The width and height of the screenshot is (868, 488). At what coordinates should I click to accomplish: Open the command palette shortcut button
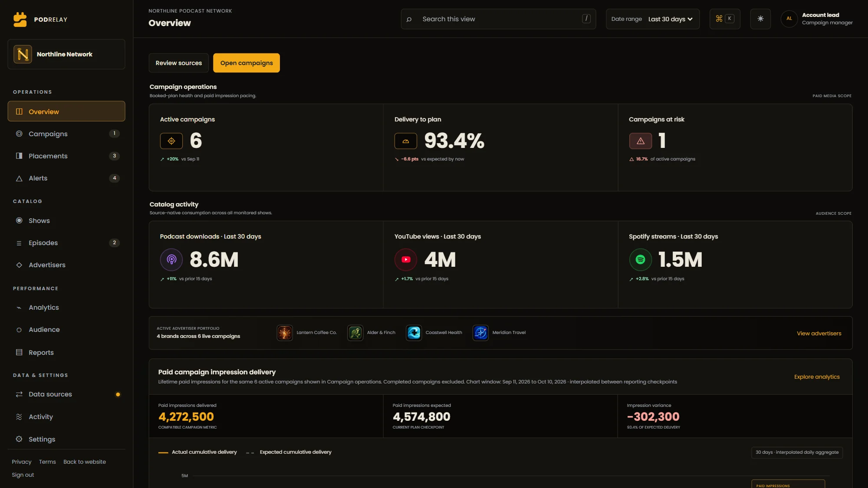[x=725, y=19]
